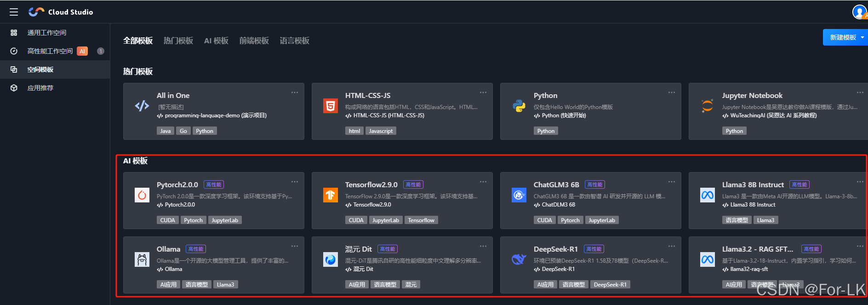Click the ChatGLM3 6B logo icon
This screenshot has height=305, width=868.
pos(519,195)
